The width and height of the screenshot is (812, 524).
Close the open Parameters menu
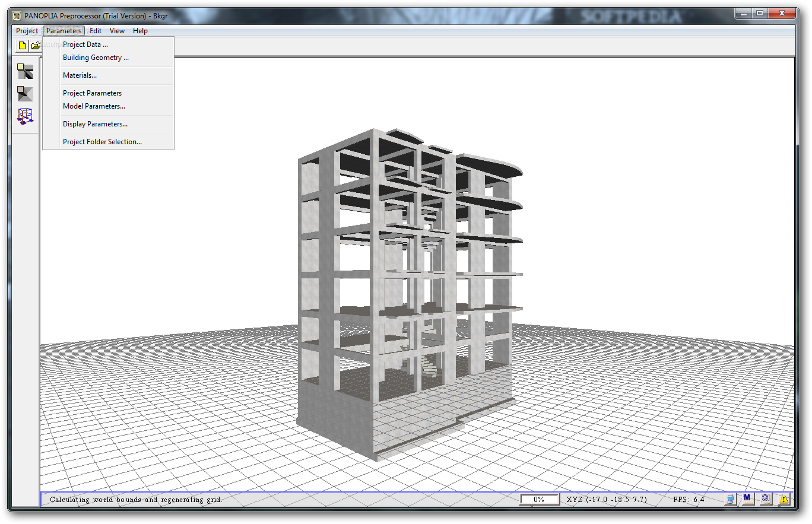click(x=64, y=31)
